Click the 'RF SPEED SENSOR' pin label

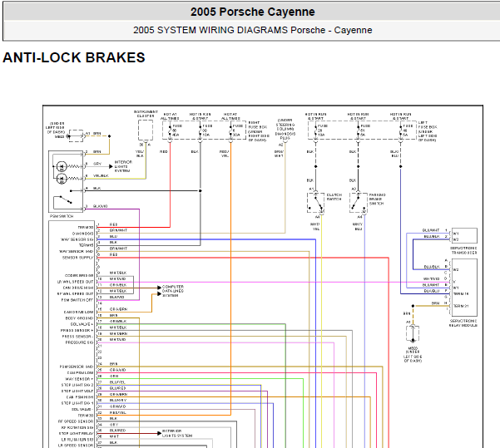pyautogui.click(x=76, y=421)
